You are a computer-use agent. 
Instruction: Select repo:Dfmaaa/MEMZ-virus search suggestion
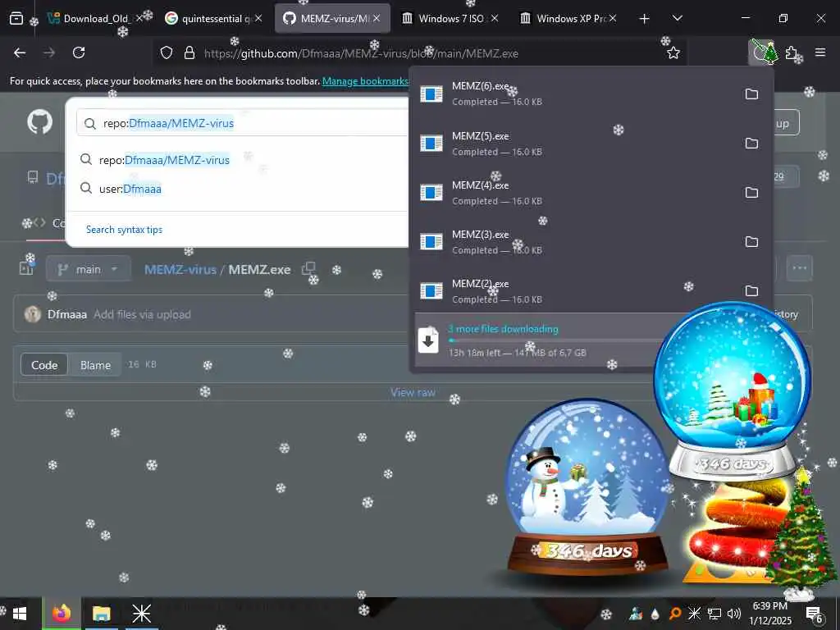point(239,160)
